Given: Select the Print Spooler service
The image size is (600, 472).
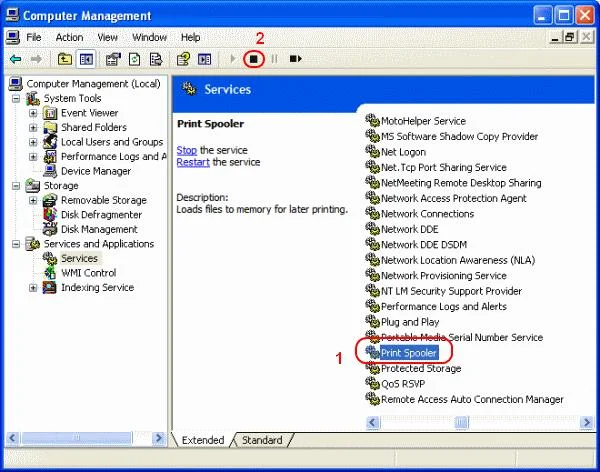Looking at the screenshot, I should point(409,353).
